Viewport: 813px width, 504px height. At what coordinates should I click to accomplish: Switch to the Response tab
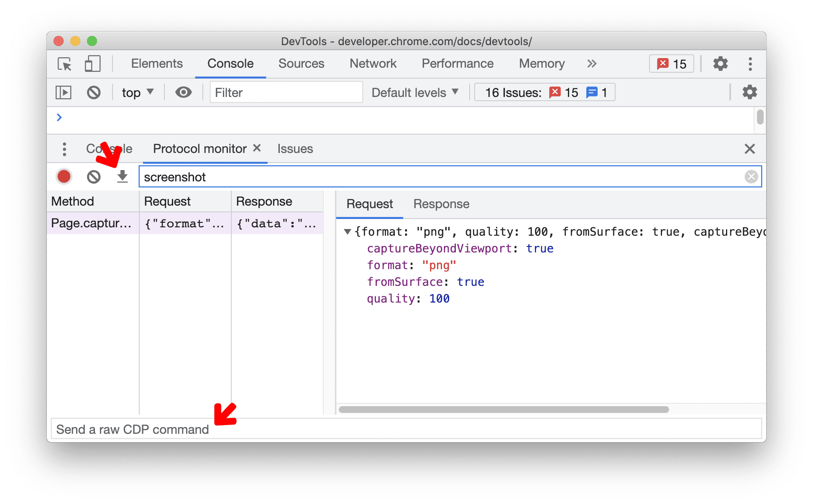[x=442, y=204]
